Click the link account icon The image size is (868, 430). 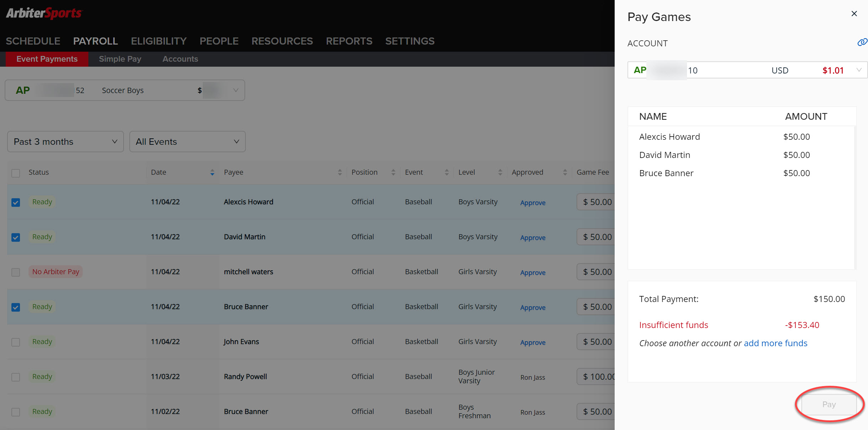(x=862, y=42)
